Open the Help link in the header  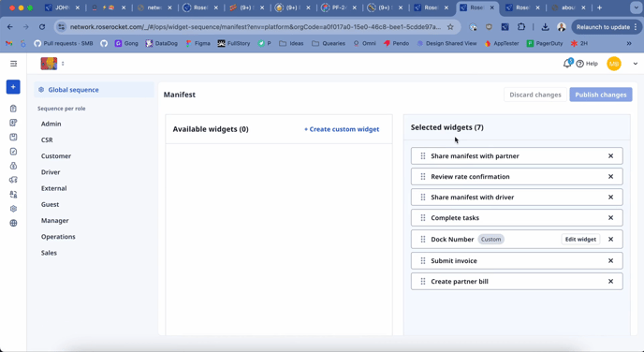pos(587,64)
